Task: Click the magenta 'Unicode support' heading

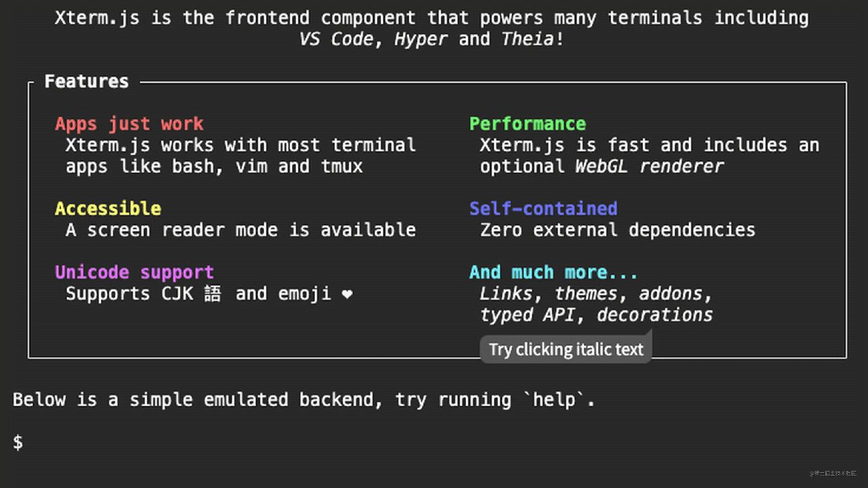Action: (x=134, y=273)
